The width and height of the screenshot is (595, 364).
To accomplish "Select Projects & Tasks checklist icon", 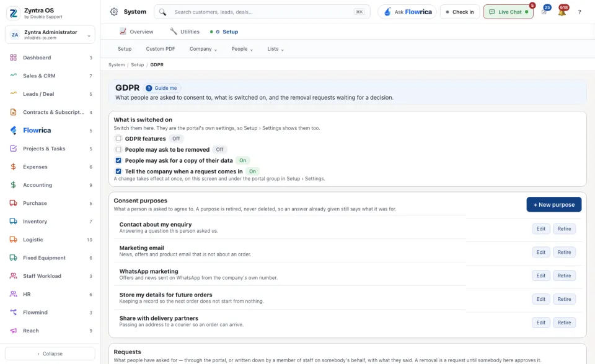I will pos(13,149).
